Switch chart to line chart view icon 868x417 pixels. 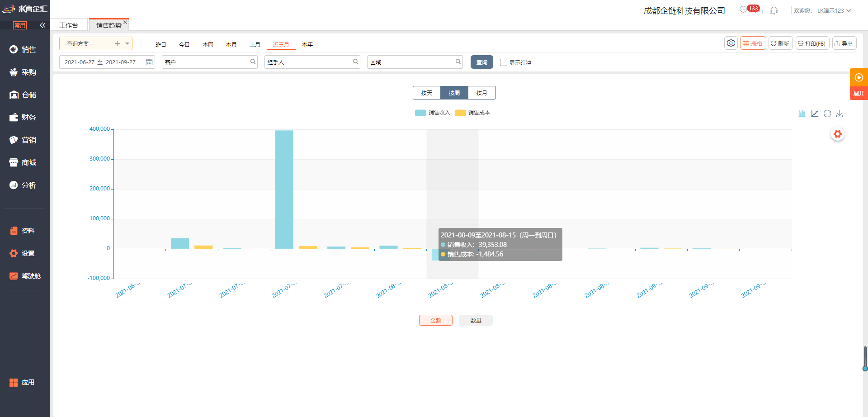(815, 114)
